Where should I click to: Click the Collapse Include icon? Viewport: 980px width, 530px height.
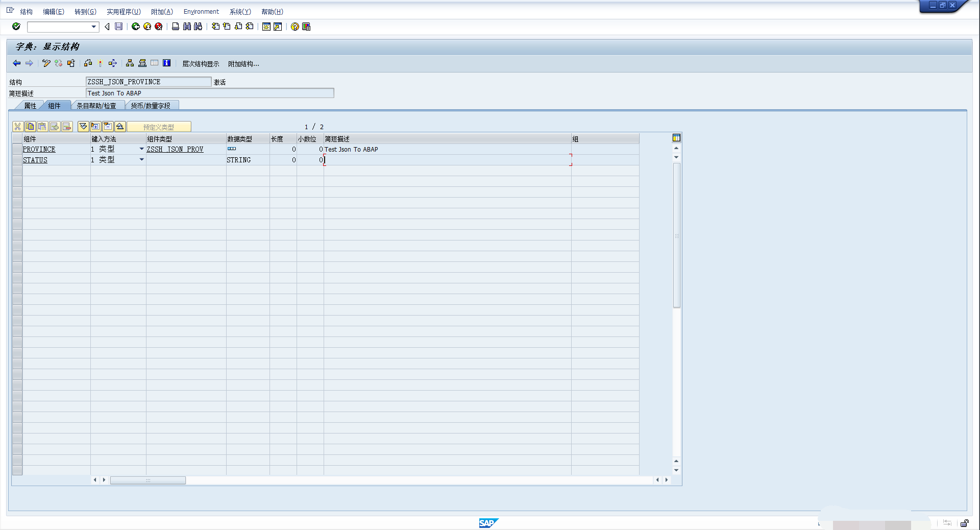tap(108, 127)
